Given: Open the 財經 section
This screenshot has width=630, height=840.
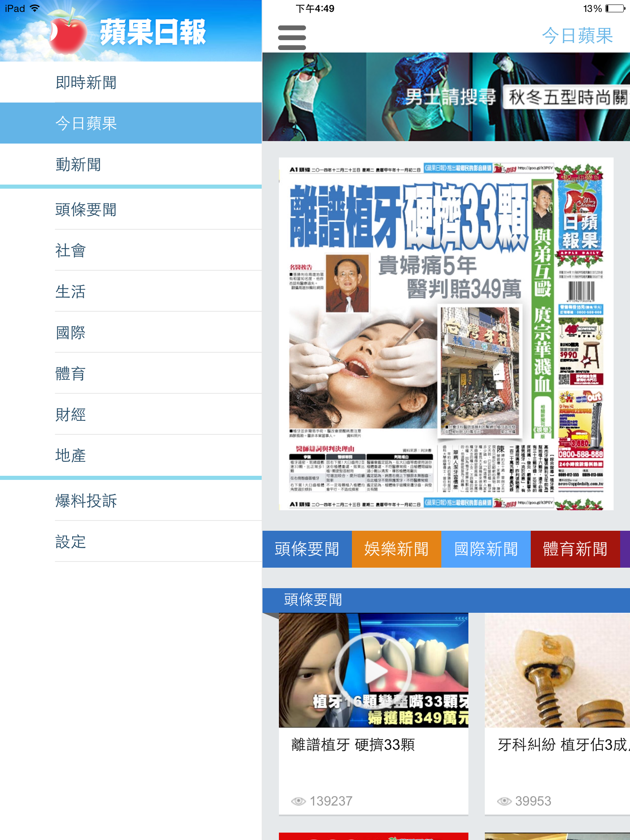Looking at the screenshot, I should tap(131, 415).
